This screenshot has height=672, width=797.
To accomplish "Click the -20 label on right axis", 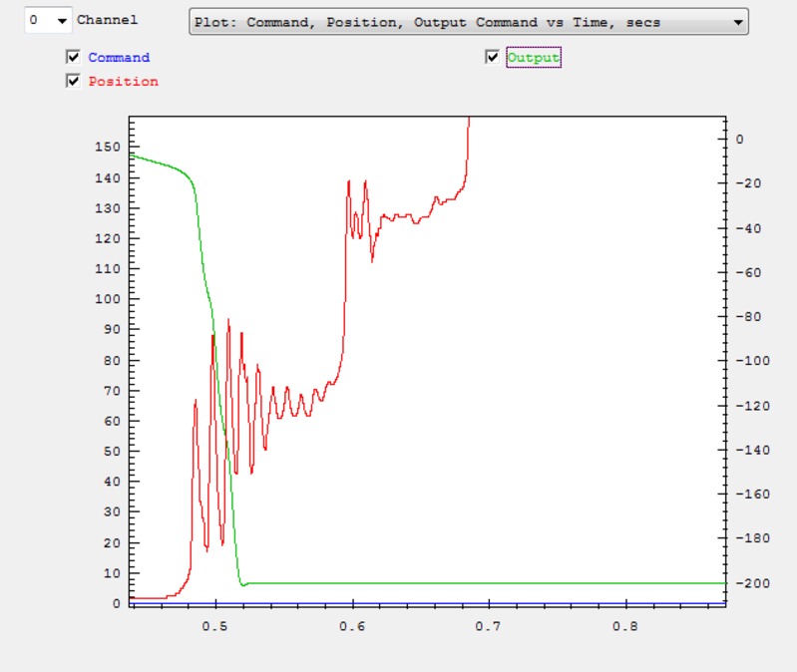I will point(748,183).
